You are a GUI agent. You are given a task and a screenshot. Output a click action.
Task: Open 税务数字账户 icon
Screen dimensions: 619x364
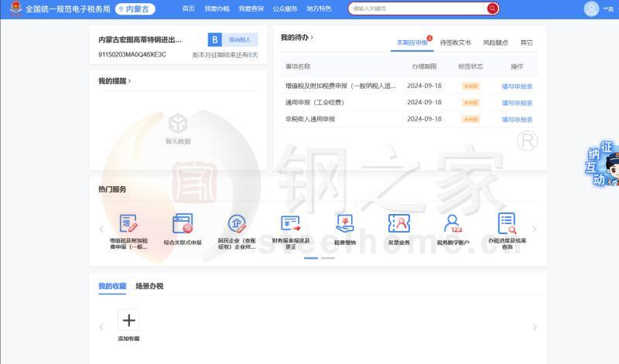click(453, 225)
